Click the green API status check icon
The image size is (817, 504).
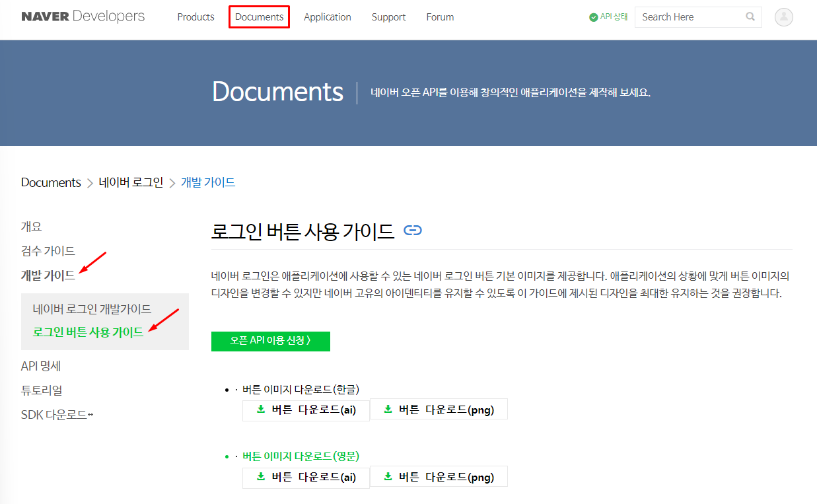(593, 17)
